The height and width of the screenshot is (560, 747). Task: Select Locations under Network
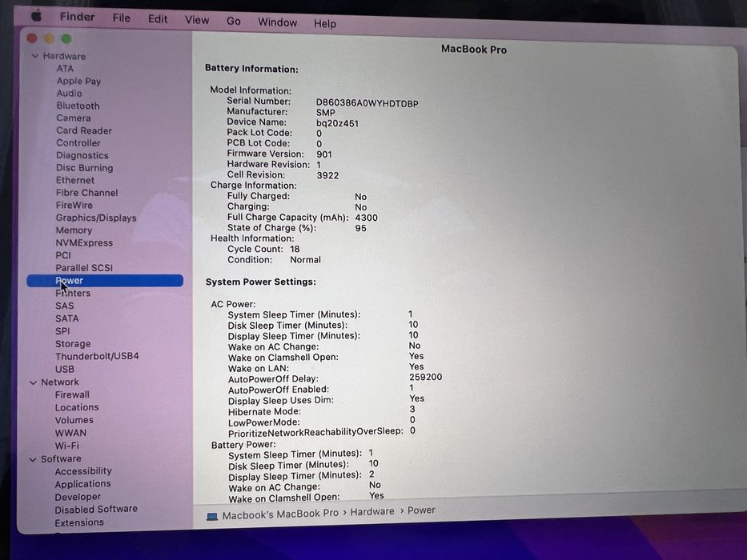click(77, 408)
